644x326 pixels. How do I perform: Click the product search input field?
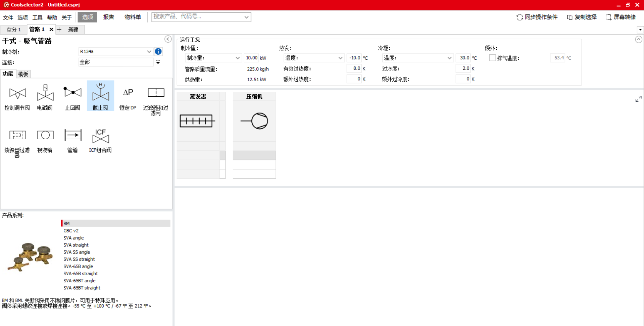(197, 17)
